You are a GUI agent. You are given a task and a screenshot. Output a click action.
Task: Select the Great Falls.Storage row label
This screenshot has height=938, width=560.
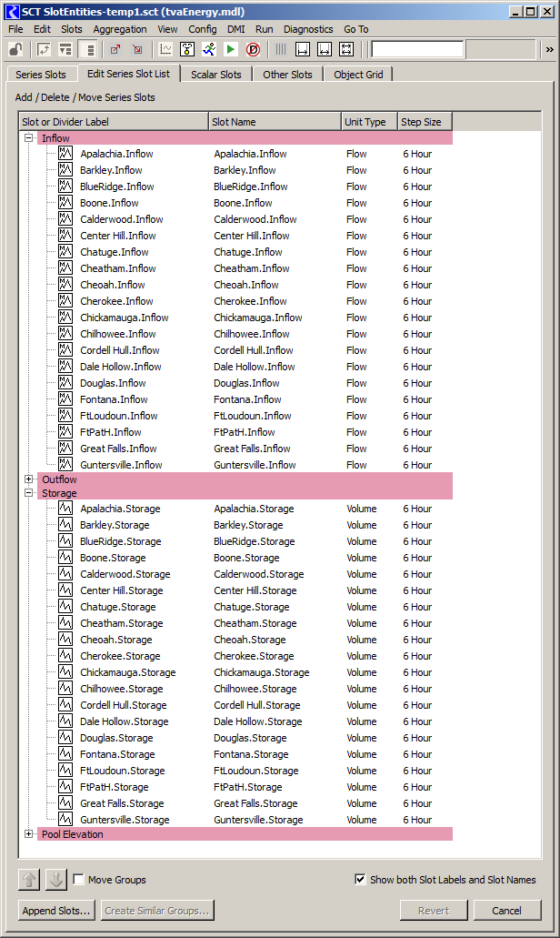pyautogui.click(x=122, y=802)
